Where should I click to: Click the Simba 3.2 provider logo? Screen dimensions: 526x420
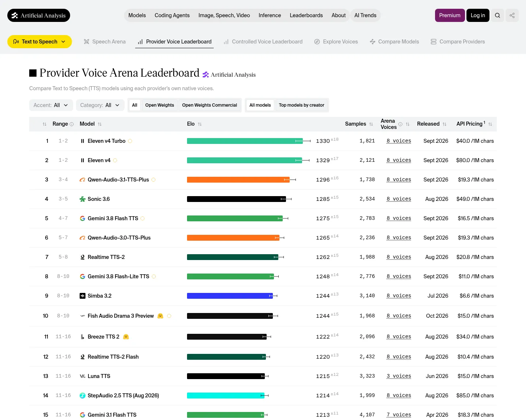point(83,296)
